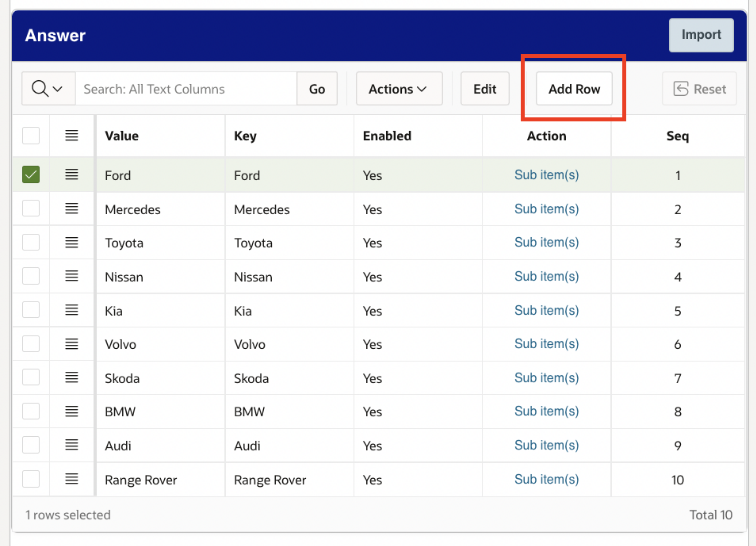
Task: Uncheck the Ford row checkbox
Action: (31, 175)
